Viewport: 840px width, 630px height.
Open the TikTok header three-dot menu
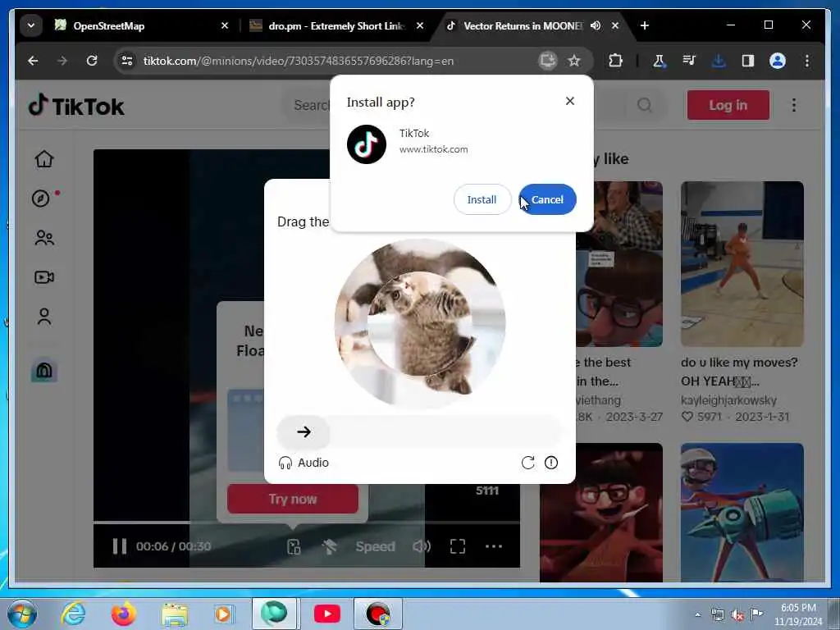[x=794, y=105]
